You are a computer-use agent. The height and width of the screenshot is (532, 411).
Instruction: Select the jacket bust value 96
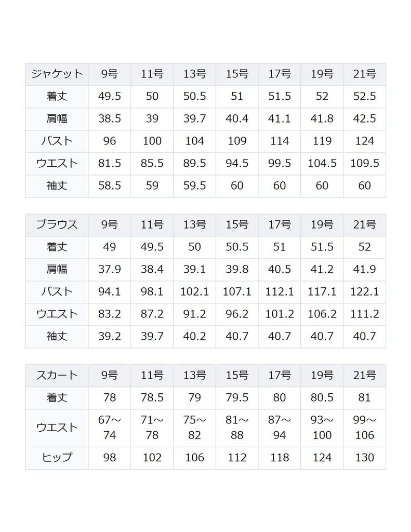click(110, 141)
